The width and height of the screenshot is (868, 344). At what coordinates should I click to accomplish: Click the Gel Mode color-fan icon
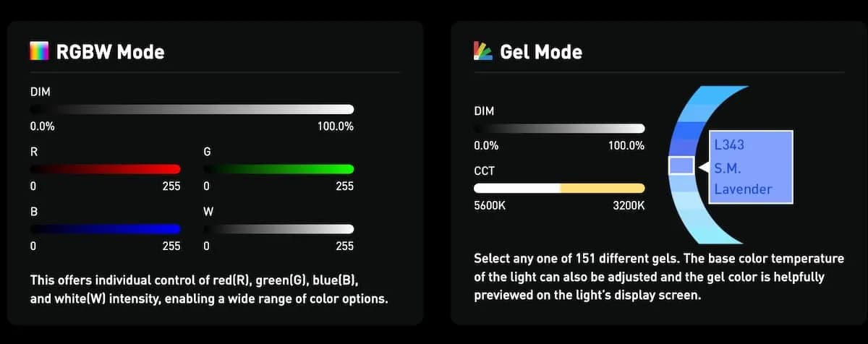point(482,51)
